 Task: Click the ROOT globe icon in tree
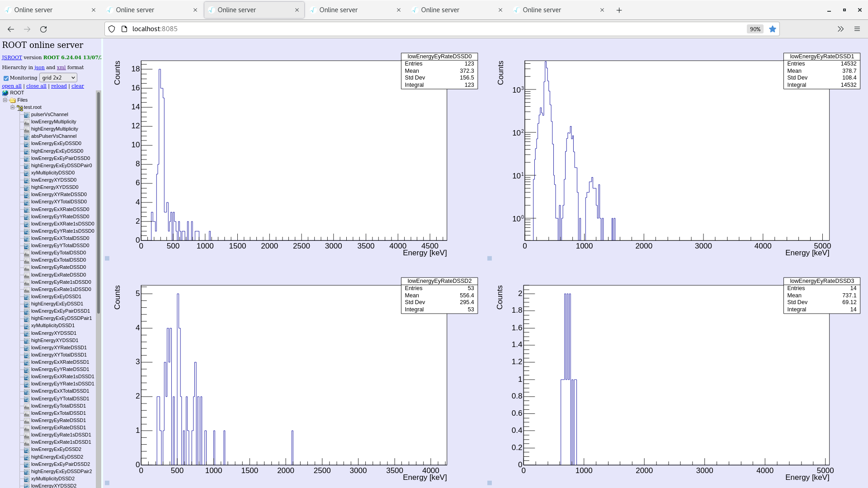pos(5,93)
